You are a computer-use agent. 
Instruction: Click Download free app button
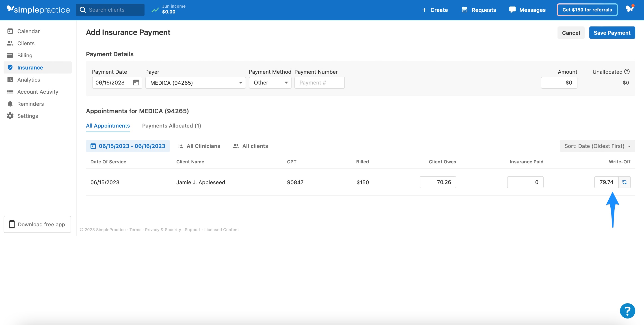pyautogui.click(x=37, y=224)
